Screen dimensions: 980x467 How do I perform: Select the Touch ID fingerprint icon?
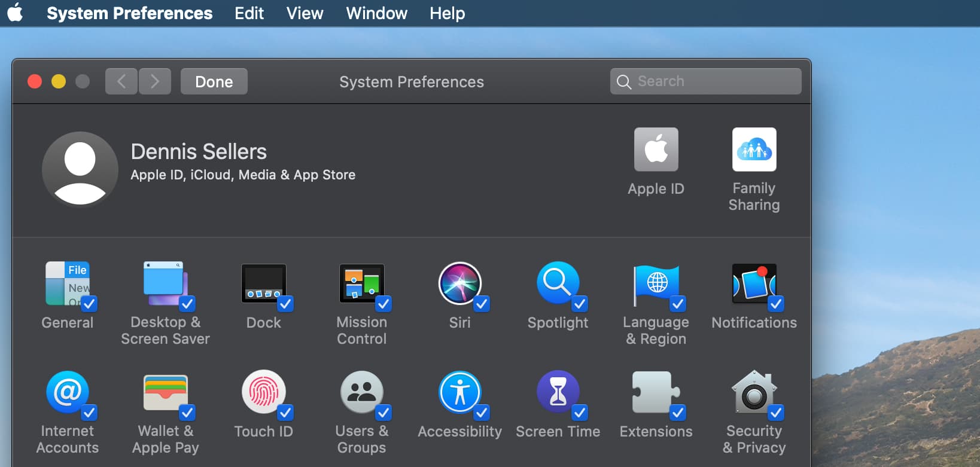(263, 392)
